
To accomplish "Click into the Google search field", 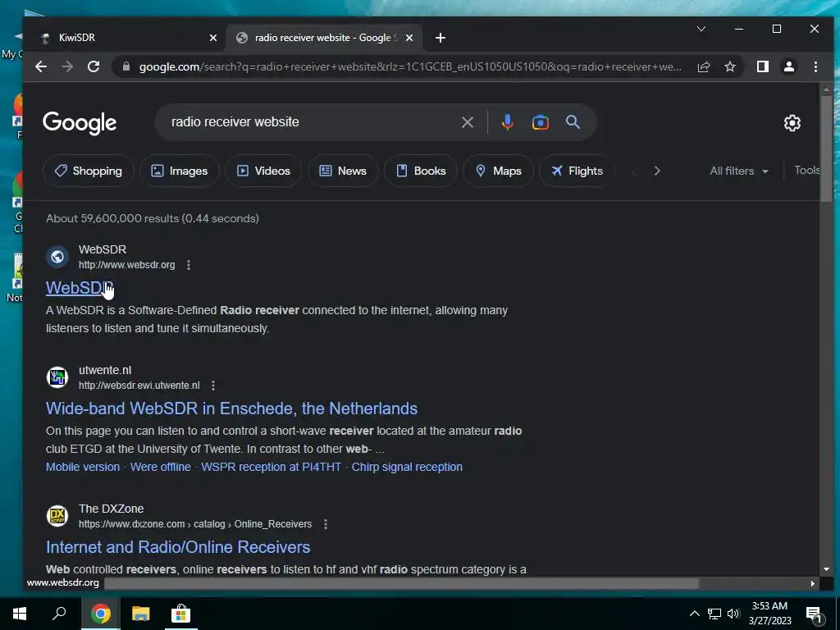I will point(311,122).
